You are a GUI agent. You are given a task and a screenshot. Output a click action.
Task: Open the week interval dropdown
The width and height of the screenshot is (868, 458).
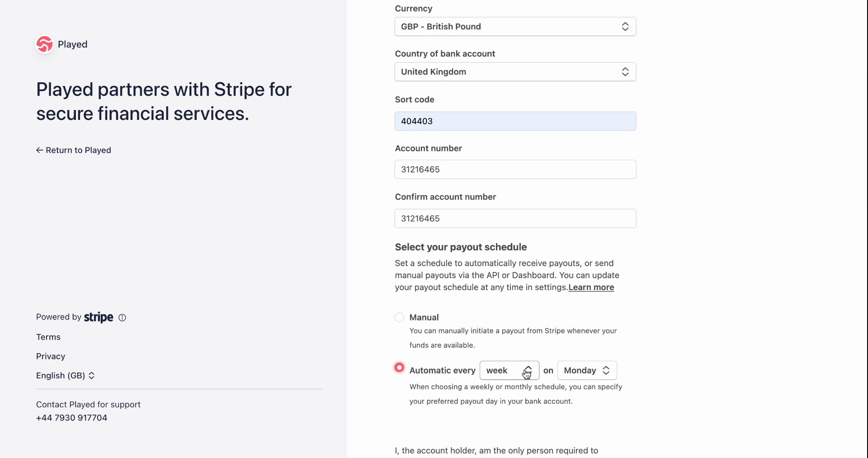pyautogui.click(x=509, y=371)
